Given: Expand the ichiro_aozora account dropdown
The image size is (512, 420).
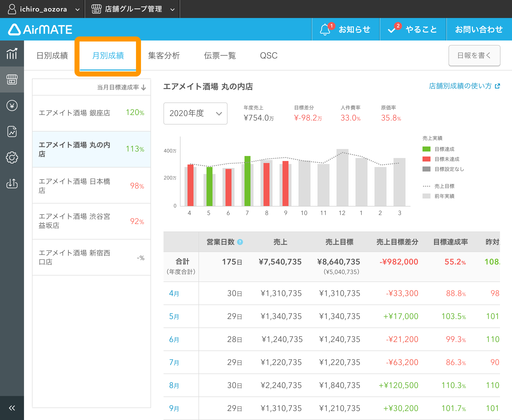Looking at the screenshot, I should click(x=77, y=10).
